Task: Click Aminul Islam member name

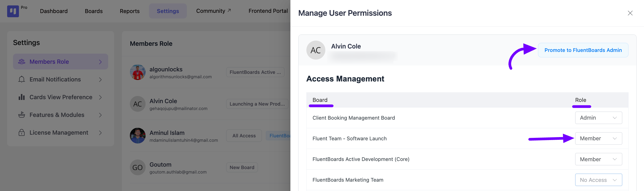Action: point(167,133)
